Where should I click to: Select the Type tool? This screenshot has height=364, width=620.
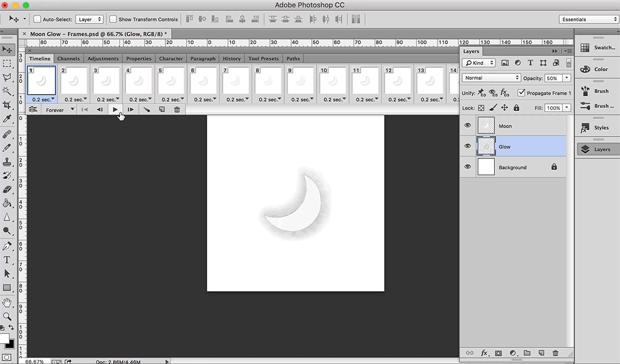coord(7,260)
